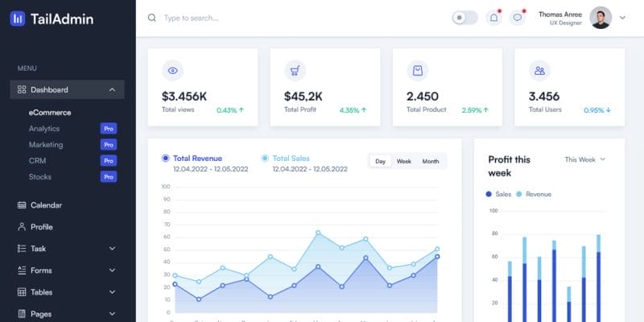Click the Total Profit cart icon

295,71
